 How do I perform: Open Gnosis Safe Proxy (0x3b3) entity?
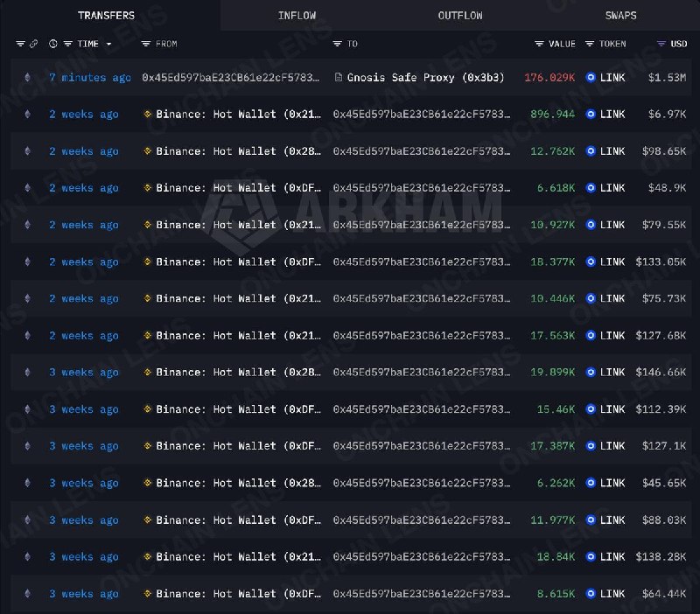tap(426, 78)
